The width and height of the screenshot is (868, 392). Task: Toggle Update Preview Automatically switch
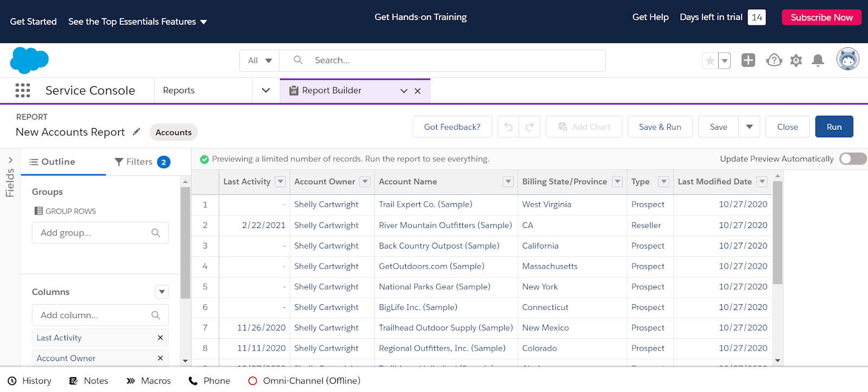point(853,159)
